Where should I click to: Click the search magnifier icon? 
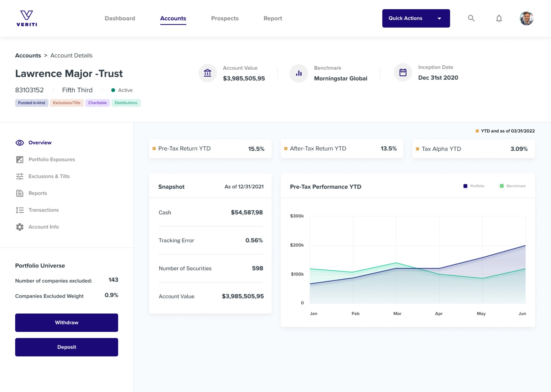(471, 18)
